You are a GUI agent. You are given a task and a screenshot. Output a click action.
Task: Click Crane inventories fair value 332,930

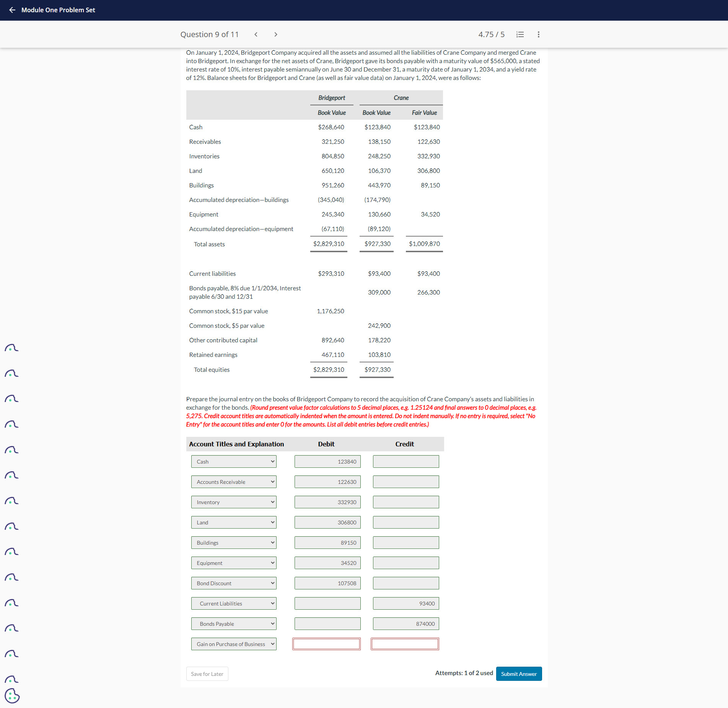point(428,156)
